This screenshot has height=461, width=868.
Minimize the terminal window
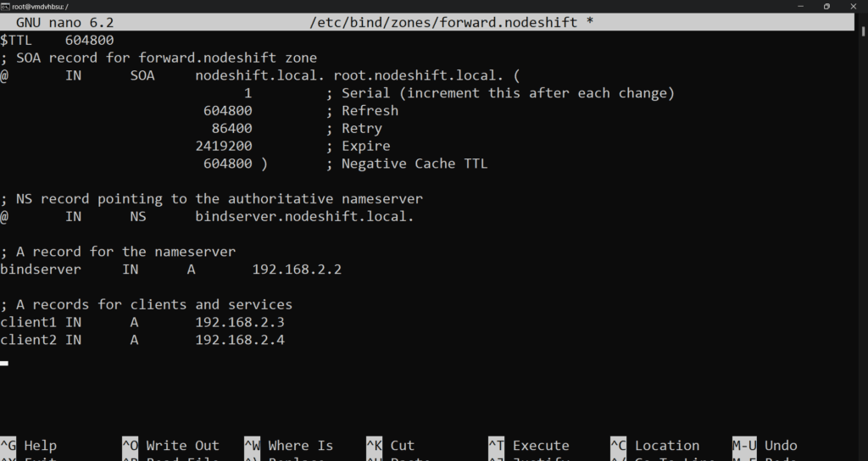tap(799, 6)
